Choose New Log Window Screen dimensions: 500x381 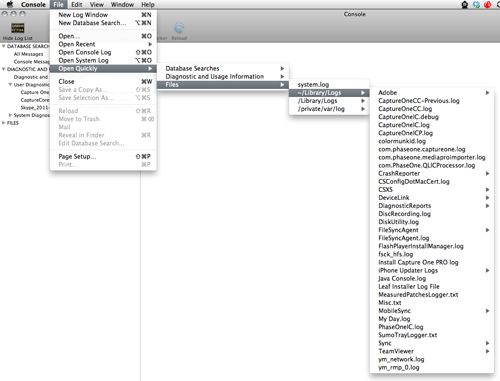pos(103,15)
